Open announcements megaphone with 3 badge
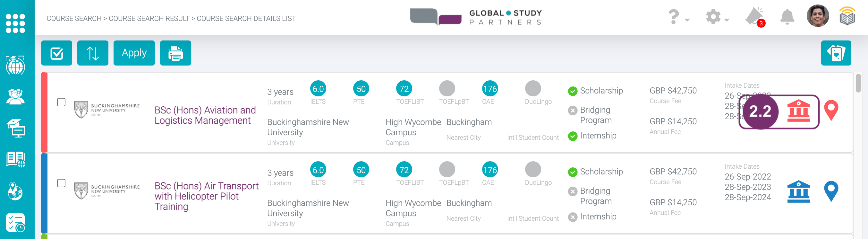 (x=754, y=16)
